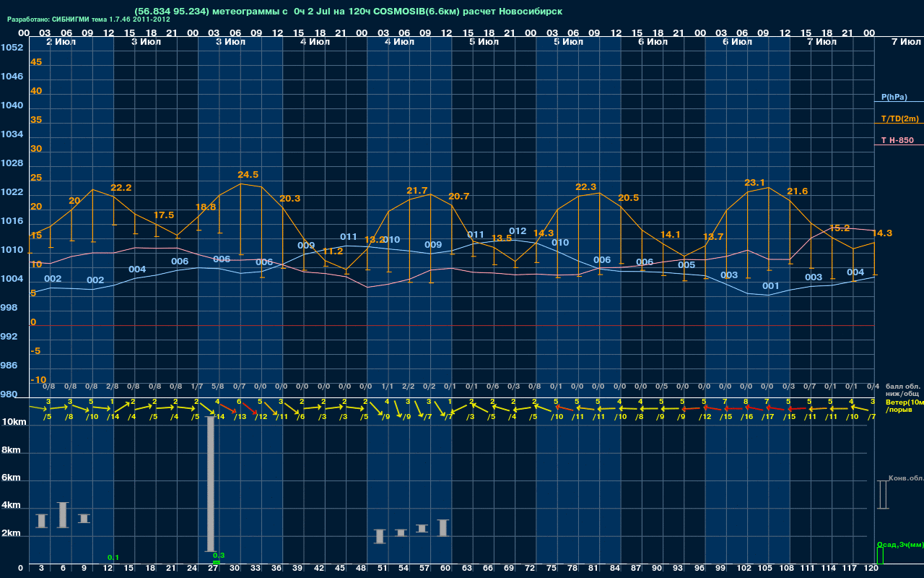Click the T/TD(2m) legend label
924x578 pixels.
(900, 118)
